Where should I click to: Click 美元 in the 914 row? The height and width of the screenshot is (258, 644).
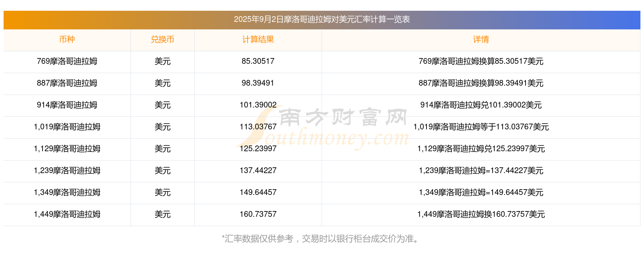162,105
